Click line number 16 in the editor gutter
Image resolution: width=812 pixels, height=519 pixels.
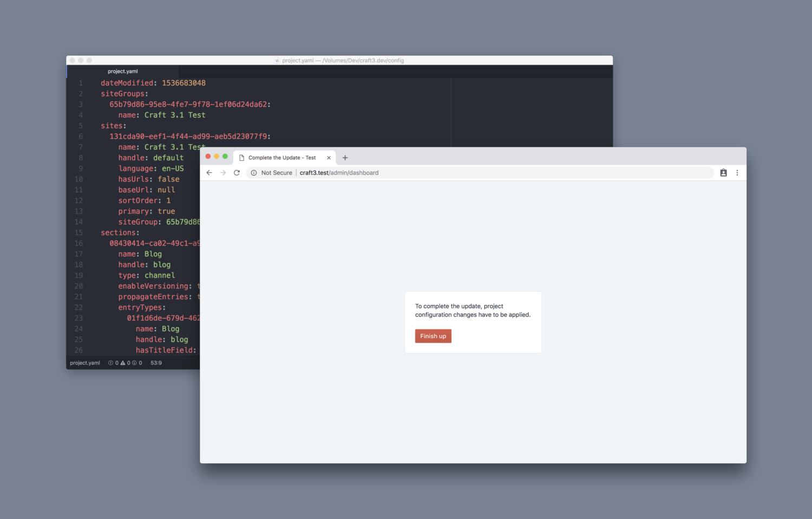(78, 243)
